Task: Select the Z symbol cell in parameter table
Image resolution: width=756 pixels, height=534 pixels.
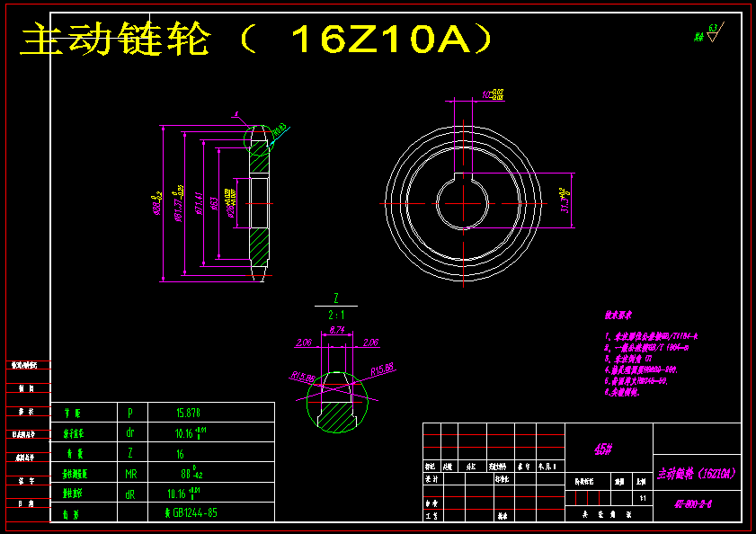Action: point(130,453)
